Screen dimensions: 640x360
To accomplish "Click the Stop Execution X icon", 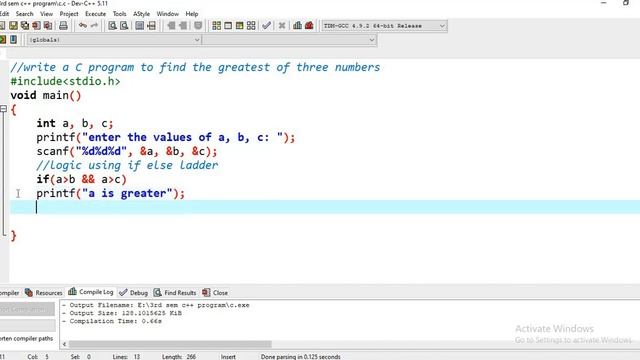I will (282, 26).
